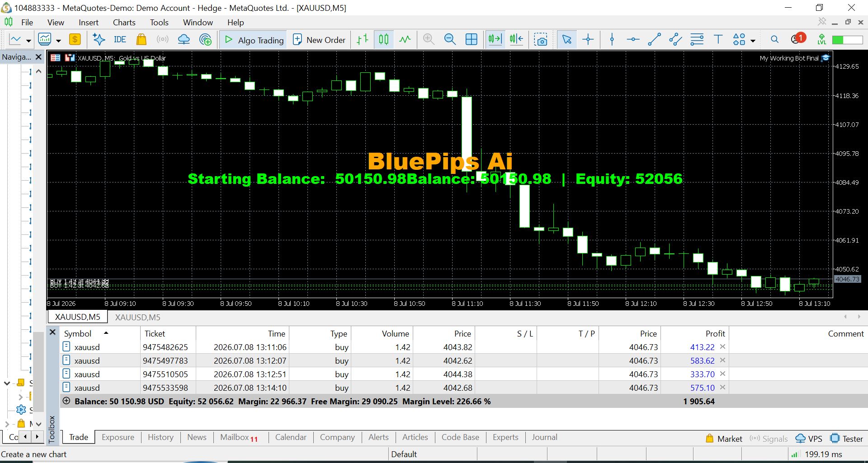Open the File menu
The image size is (868, 463).
pos(27,22)
